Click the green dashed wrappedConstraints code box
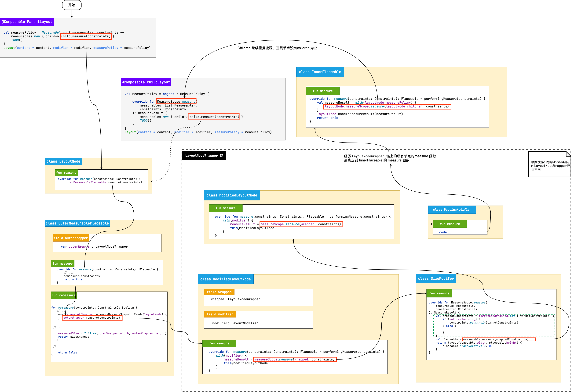The width and height of the screenshot is (574, 392). (494, 325)
